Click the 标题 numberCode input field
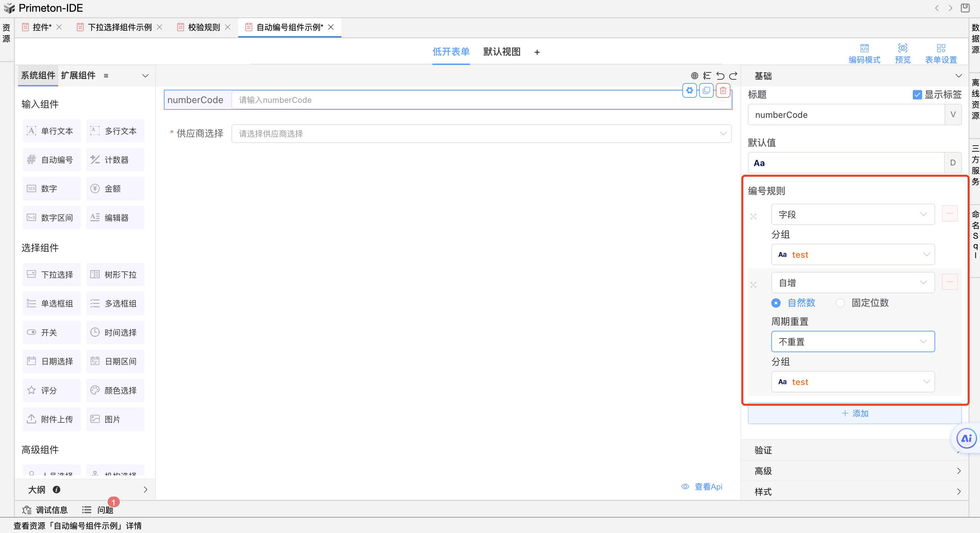Screen dimensions: 980x533 [x=845, y=115]
